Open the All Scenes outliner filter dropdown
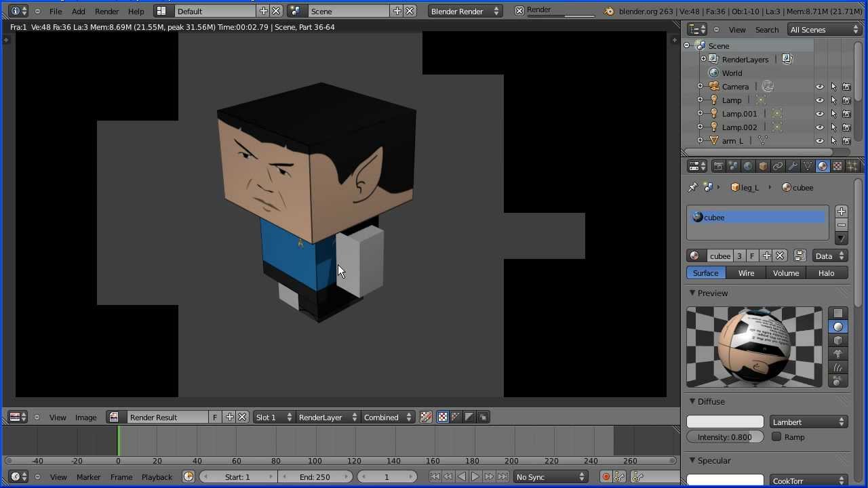This screenshot has width=868, height=488. [x=824, y=30]
